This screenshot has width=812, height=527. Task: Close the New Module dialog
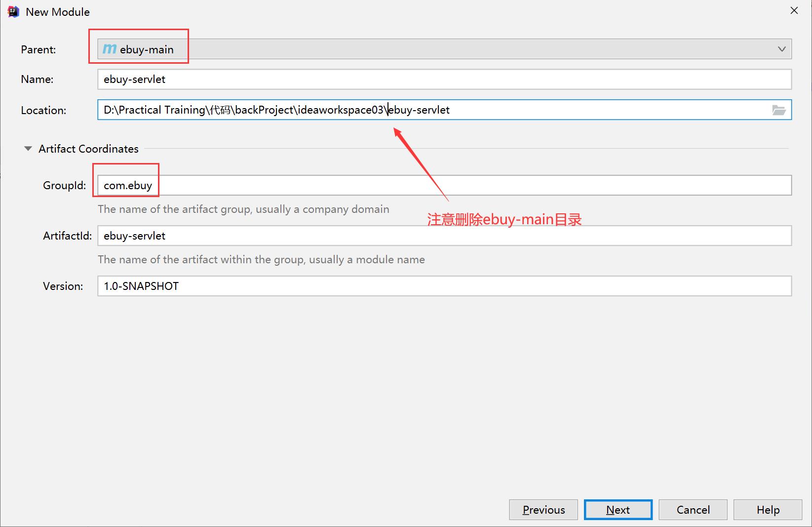click(794, 10)
